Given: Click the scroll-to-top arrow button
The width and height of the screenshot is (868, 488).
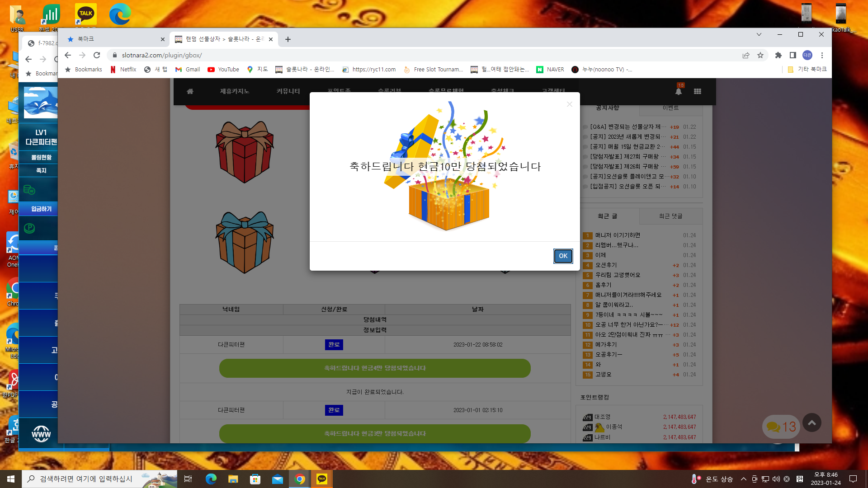Looking at the screenshot, I should [812, 423].
